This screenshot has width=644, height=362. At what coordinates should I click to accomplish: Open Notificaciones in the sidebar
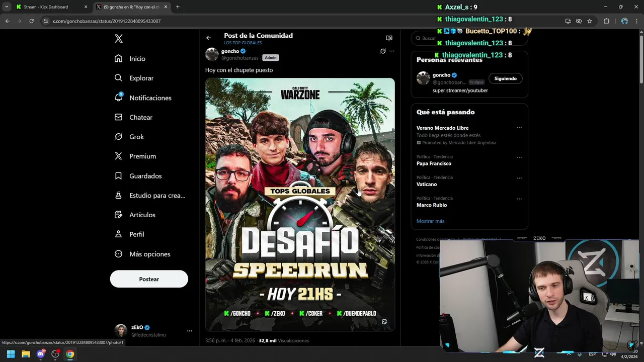[x=143, y=98]
